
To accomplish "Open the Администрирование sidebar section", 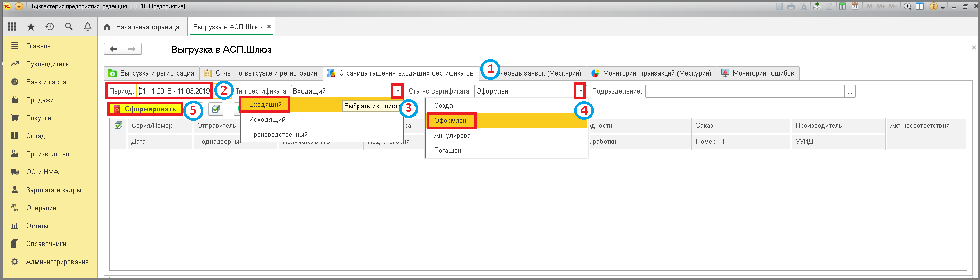I will pos(50,262).
